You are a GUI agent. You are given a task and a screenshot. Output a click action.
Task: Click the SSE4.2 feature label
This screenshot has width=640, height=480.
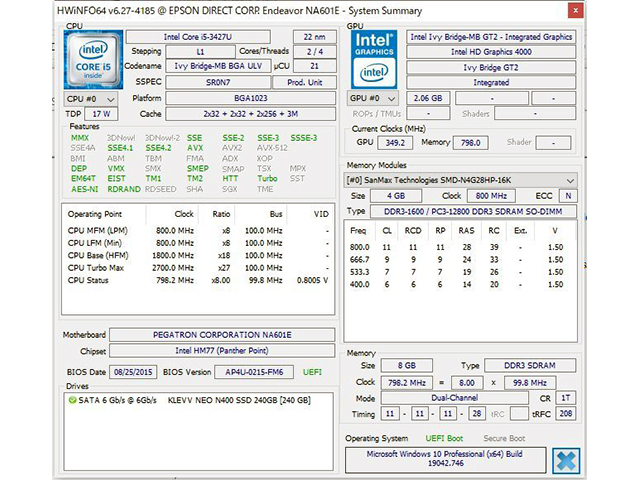coord(158,148)
